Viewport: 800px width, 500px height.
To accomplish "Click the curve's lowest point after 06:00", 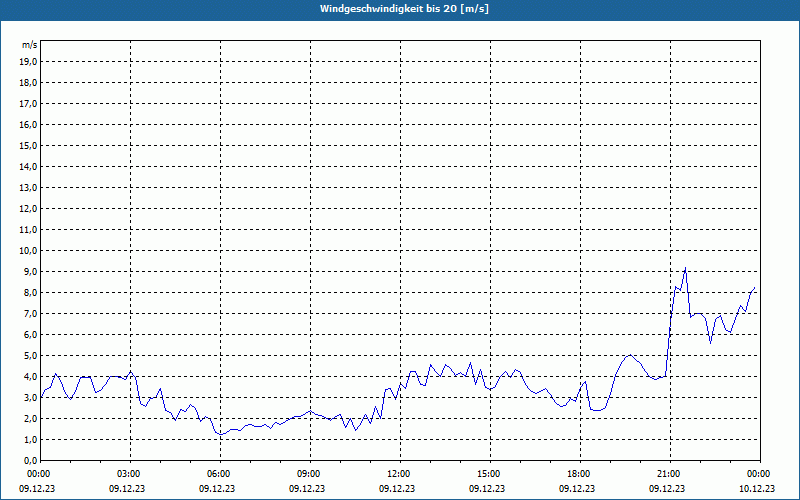I will pyautogui.click(x=220, y=434).
